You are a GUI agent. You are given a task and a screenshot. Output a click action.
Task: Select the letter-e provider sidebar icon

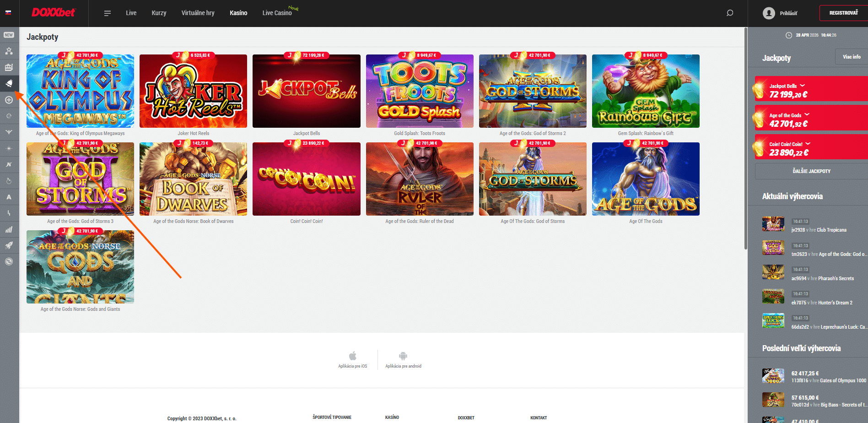(9, 116)
